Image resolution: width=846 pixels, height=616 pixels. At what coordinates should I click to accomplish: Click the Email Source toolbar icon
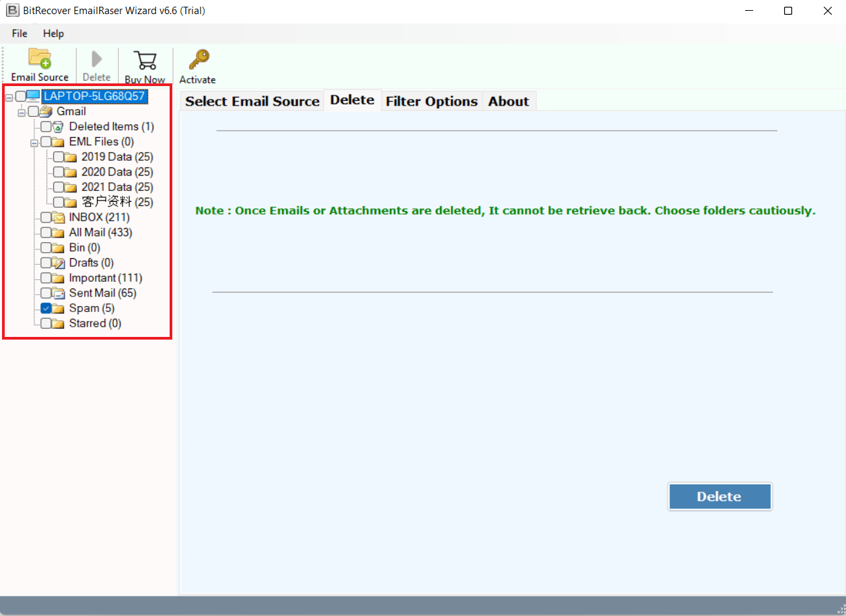(x=40, y=59)
